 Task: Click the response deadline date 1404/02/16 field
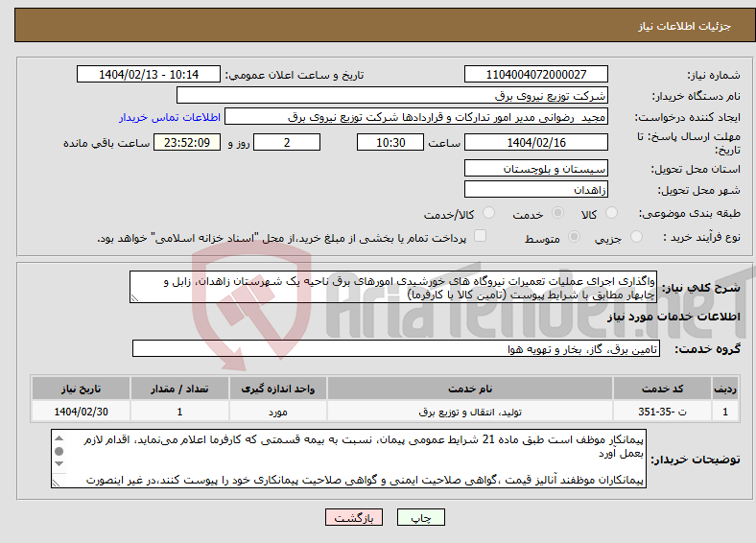tap(535, 142)
